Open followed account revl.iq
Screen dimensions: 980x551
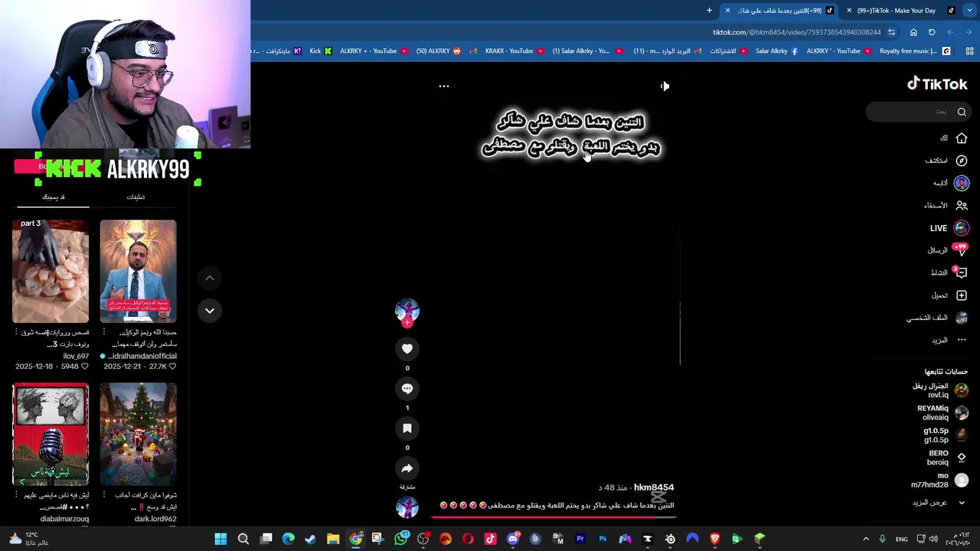tap(940, 390)
